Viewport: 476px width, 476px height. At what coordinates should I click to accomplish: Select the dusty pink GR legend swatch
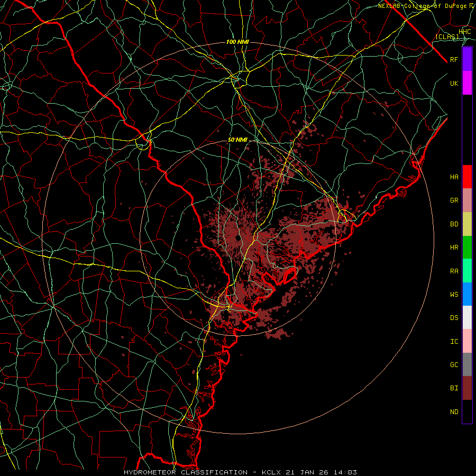coord(467,200)
